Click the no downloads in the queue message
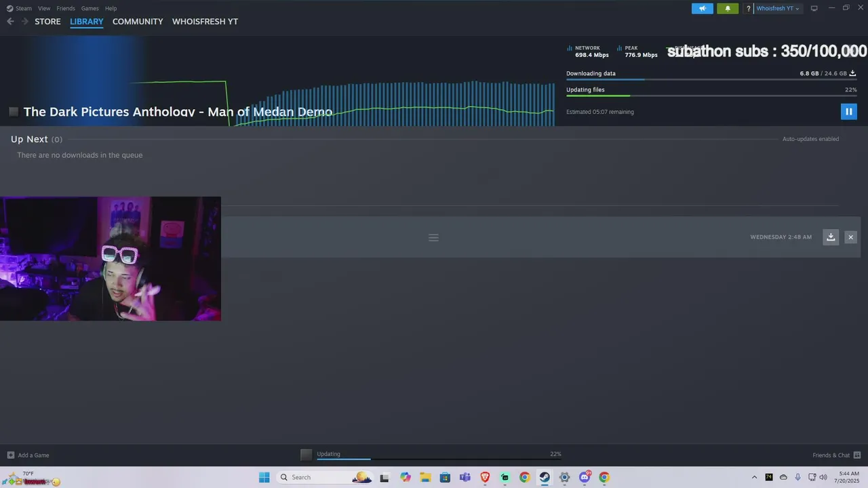Viewport: 868px width, 488px height. 79,155
